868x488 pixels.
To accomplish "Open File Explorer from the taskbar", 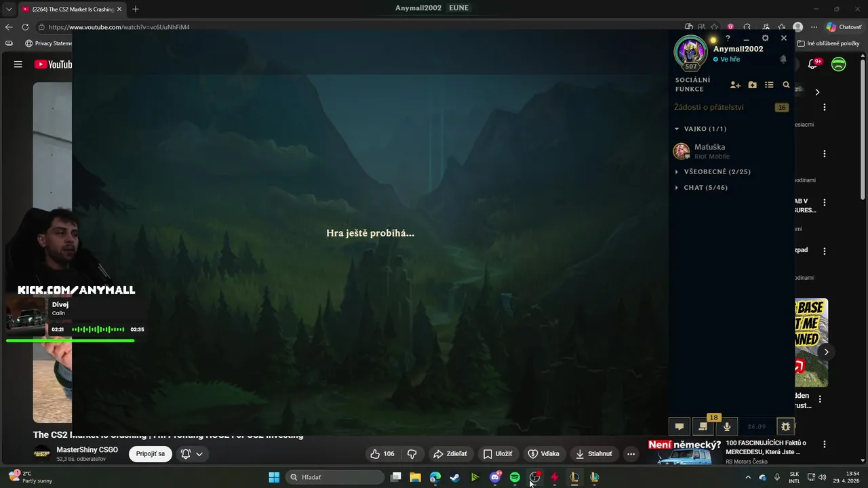I will point(416,477).
